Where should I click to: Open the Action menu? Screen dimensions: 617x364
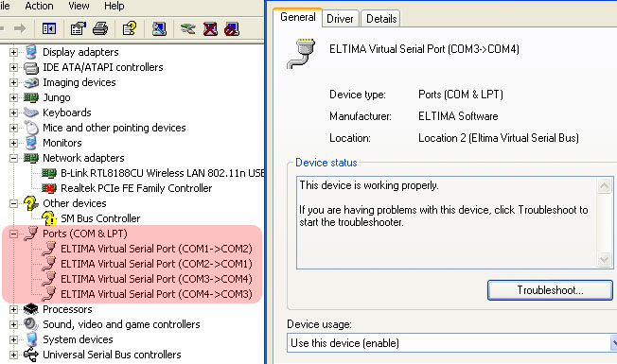tap(39, 6)
